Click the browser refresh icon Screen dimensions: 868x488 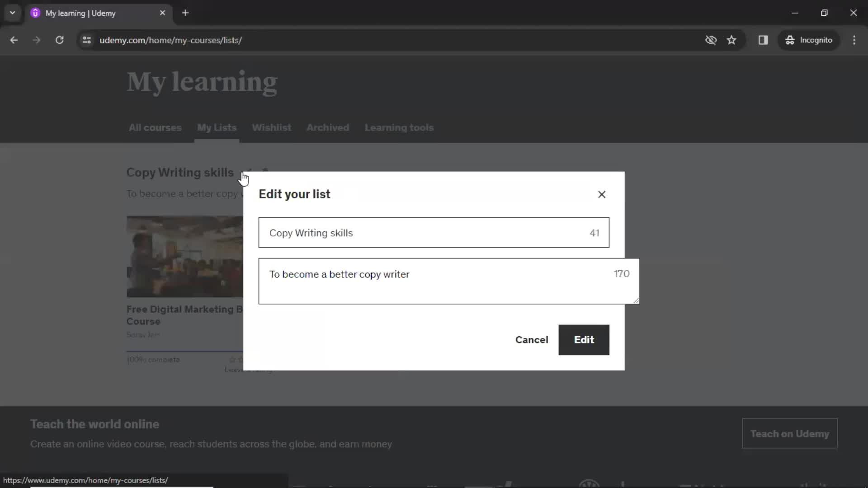point(59,40)
